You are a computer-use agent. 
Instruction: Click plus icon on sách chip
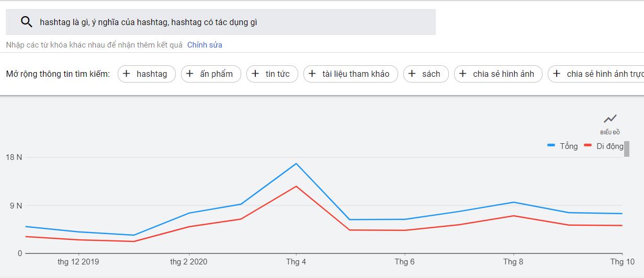[412, 74]
